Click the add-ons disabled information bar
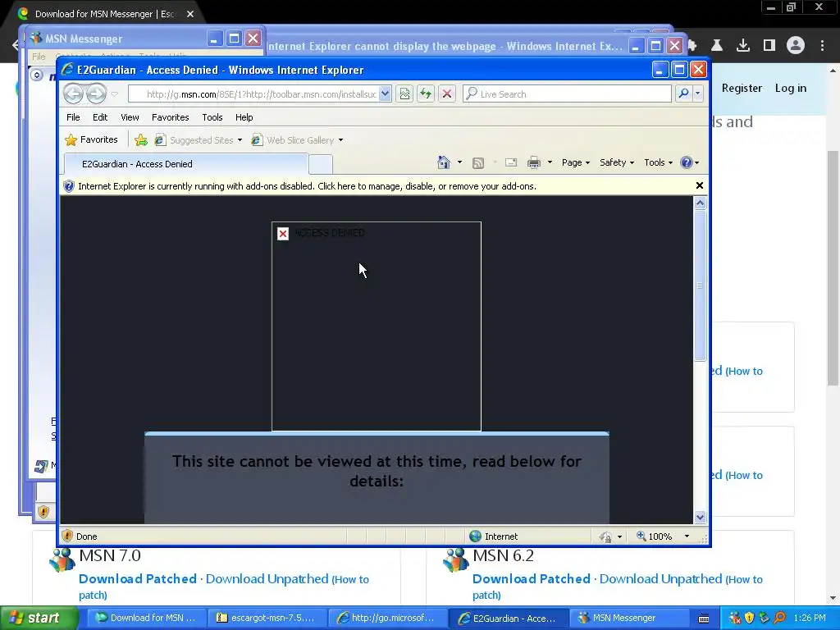Screen dimensions: 840x630 [x=377, y=186]
